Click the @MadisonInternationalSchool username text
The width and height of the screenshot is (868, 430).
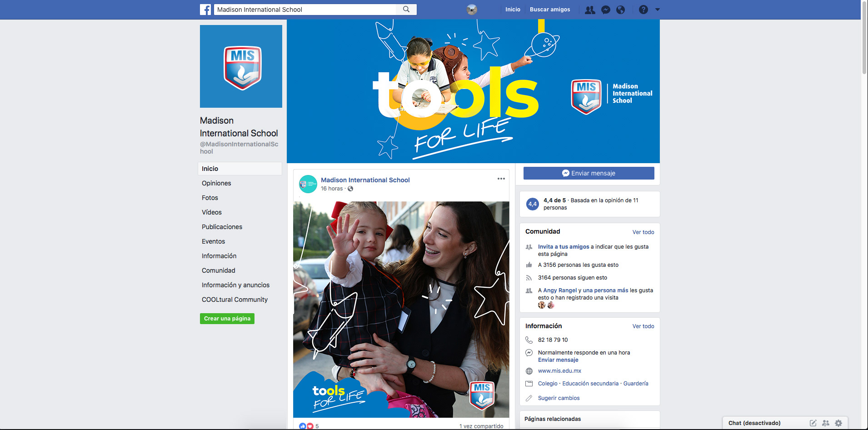239,148
